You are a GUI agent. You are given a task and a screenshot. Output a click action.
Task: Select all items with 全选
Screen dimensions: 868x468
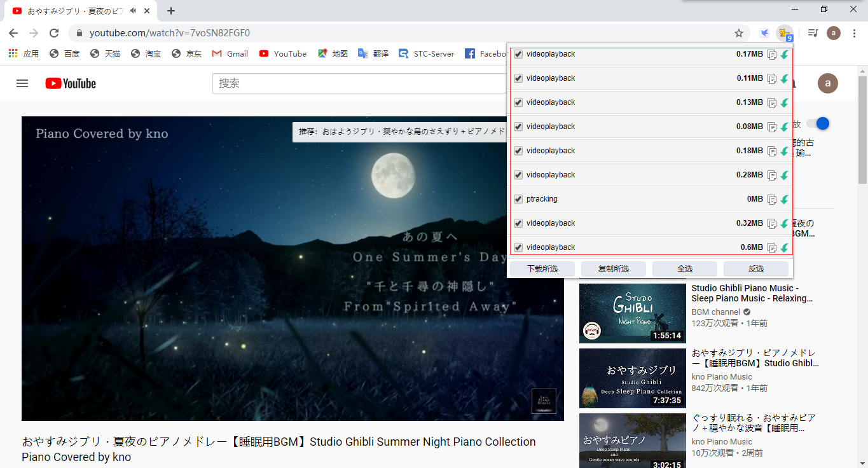click(685, 269)
